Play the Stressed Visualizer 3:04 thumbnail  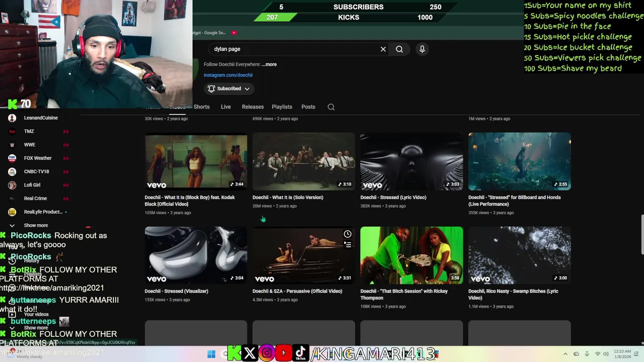[x=196, y=255]
